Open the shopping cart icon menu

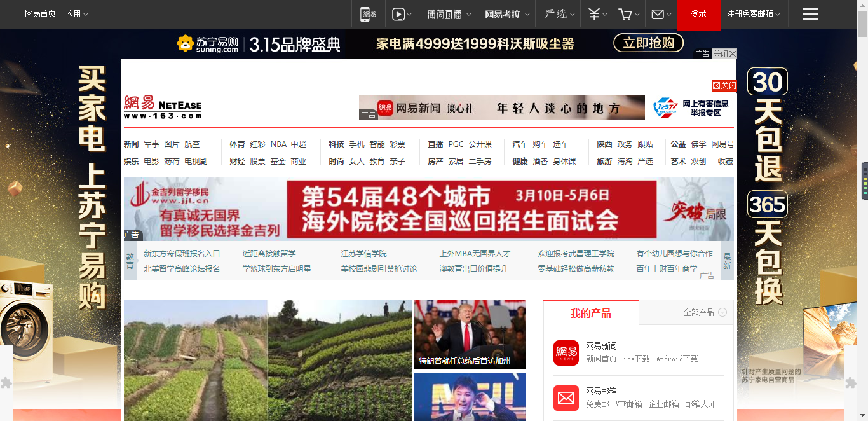629,14
